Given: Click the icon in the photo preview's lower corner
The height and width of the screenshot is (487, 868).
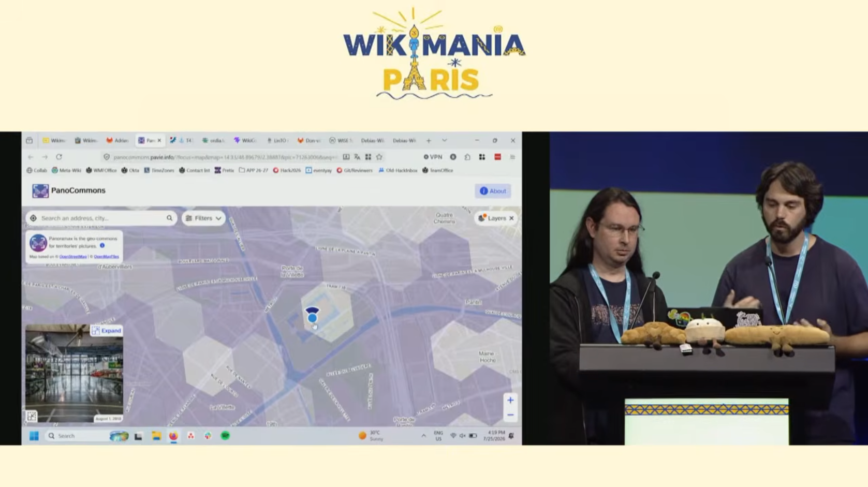Looking at the screenshot, I should [x=32, y=416].
